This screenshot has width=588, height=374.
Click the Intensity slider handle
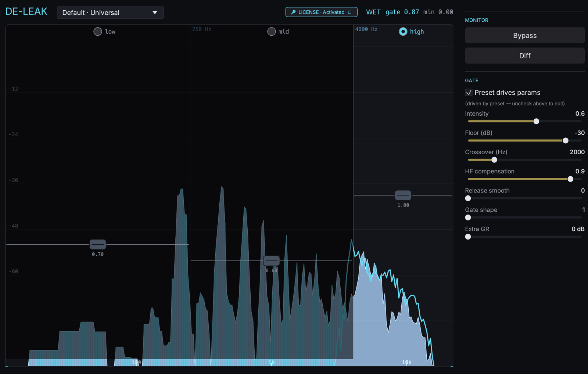point(536,121)
